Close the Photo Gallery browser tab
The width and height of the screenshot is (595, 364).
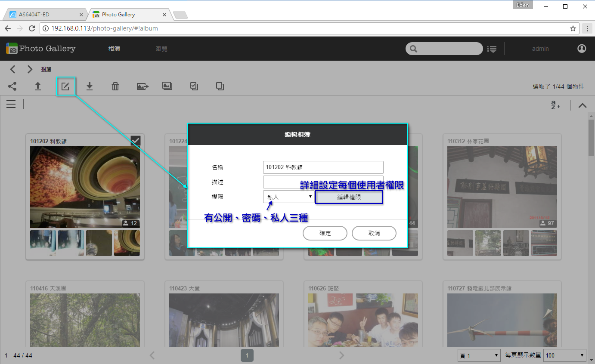point(164,14)
